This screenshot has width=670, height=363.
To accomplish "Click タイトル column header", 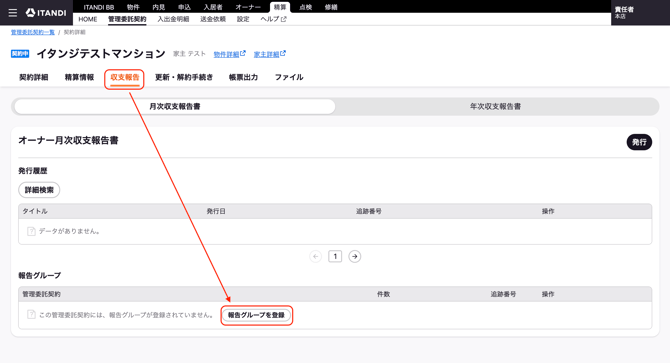I will pyautogui.click(x=35, y=211).
